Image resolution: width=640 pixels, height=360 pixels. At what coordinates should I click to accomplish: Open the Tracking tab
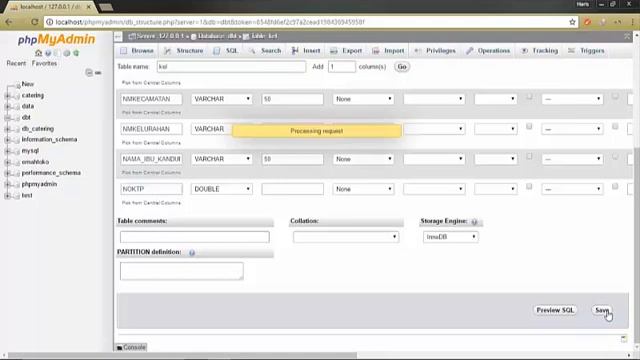pos(540,51)
